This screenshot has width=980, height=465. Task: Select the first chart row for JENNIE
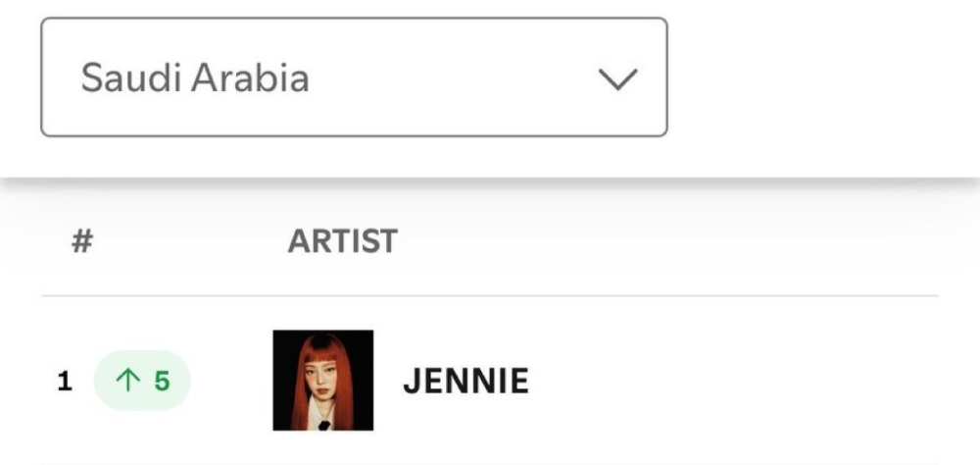pos(490,381)
